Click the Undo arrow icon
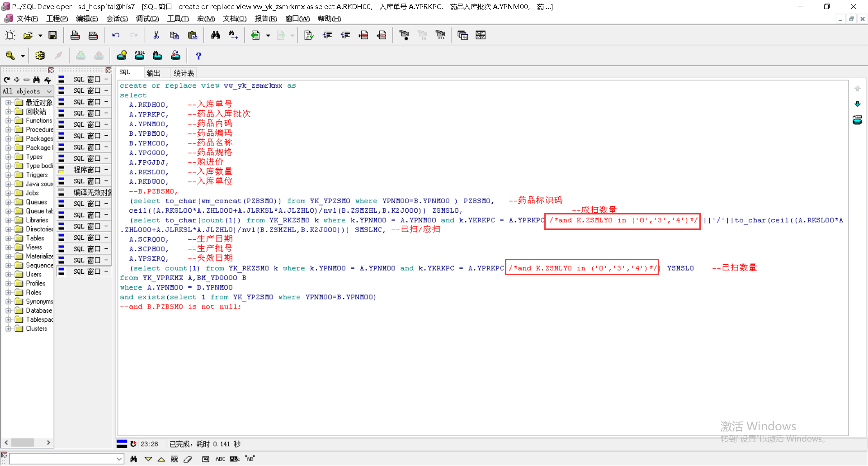This screenshot has width=868, height=466. (x=116, y=35)
